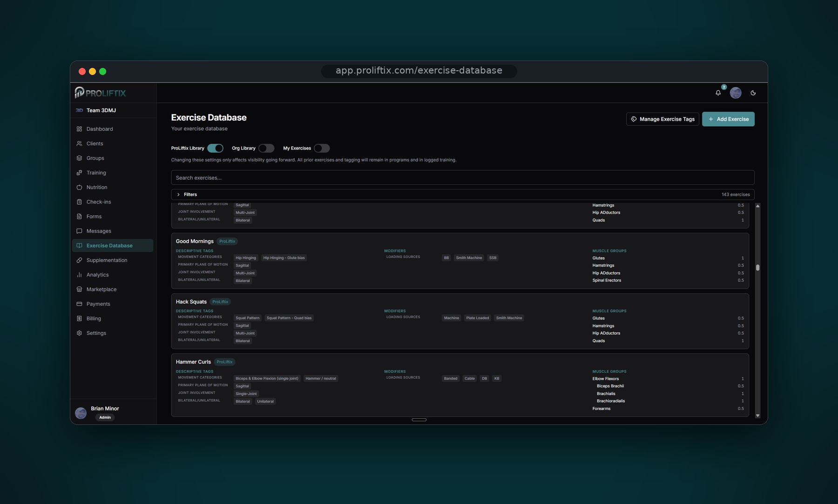Open Brian Minor account menu
The width and height of the screenshot is (838, 504).
113,412
